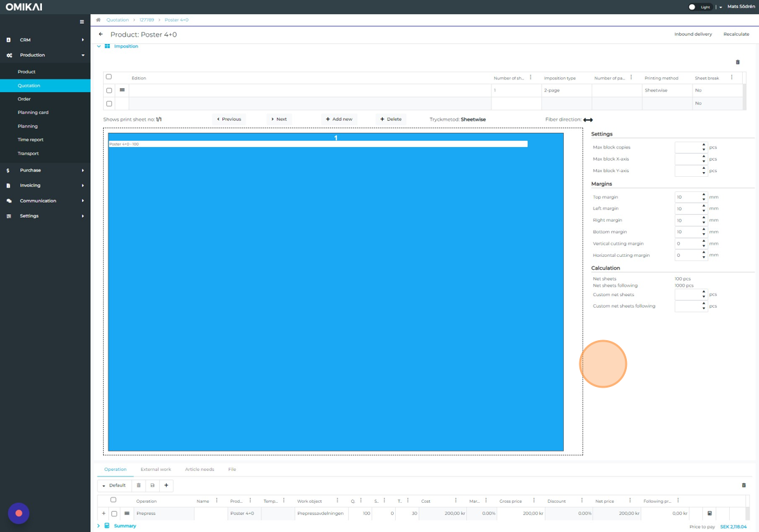
Task: Click the Add new print sheet button
Action: pos(339,119)
